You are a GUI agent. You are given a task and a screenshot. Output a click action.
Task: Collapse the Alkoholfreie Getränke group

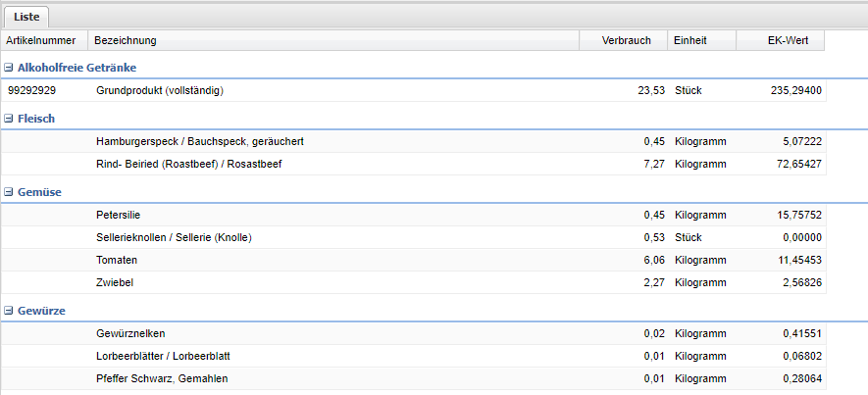9,68
